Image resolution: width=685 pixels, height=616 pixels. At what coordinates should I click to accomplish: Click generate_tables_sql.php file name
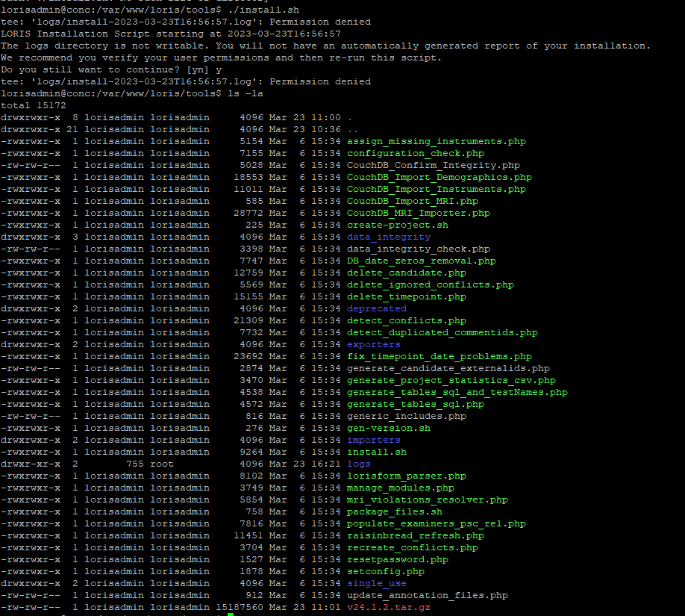tap(416, 405)
